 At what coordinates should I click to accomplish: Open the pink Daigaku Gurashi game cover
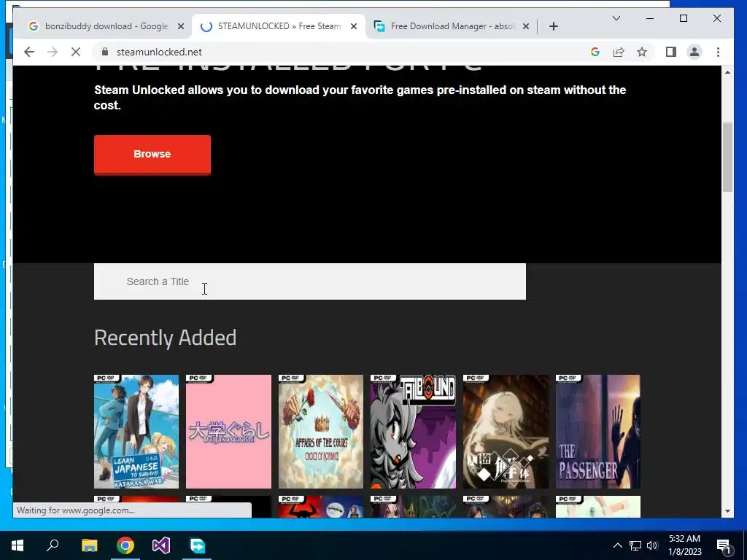click(x=228, y=432)
